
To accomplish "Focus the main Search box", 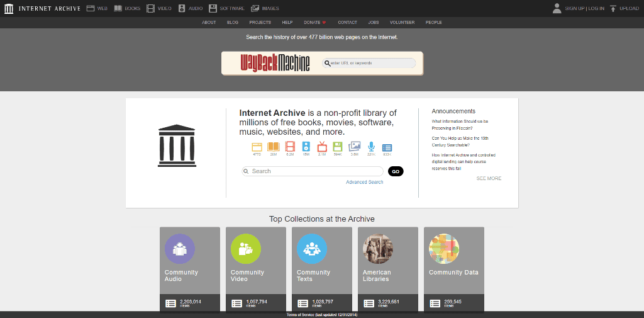I will [312, 171].
